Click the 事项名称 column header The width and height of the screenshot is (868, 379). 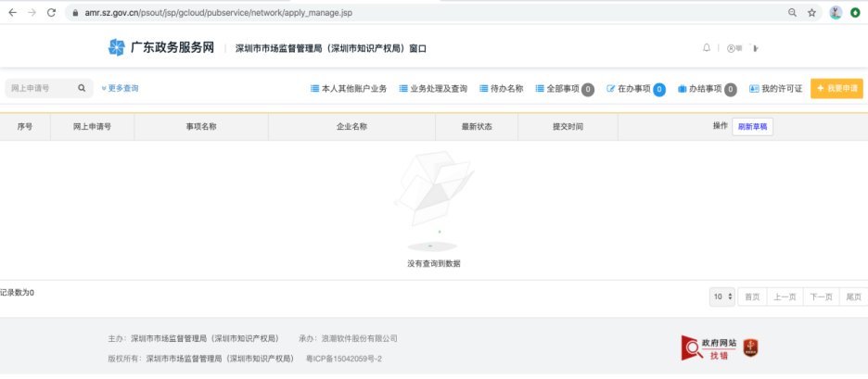pyautogui.click(x=201, y=127)
